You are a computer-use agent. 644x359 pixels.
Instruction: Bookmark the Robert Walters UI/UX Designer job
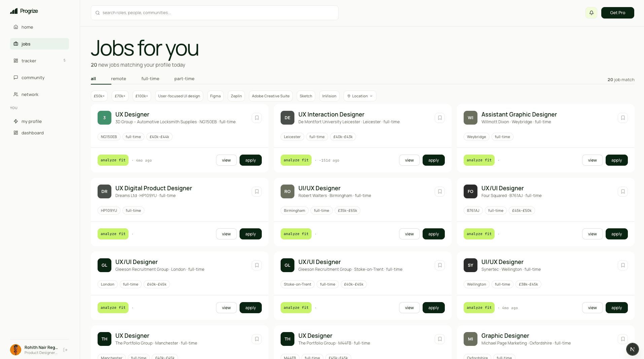pos(440,192)
